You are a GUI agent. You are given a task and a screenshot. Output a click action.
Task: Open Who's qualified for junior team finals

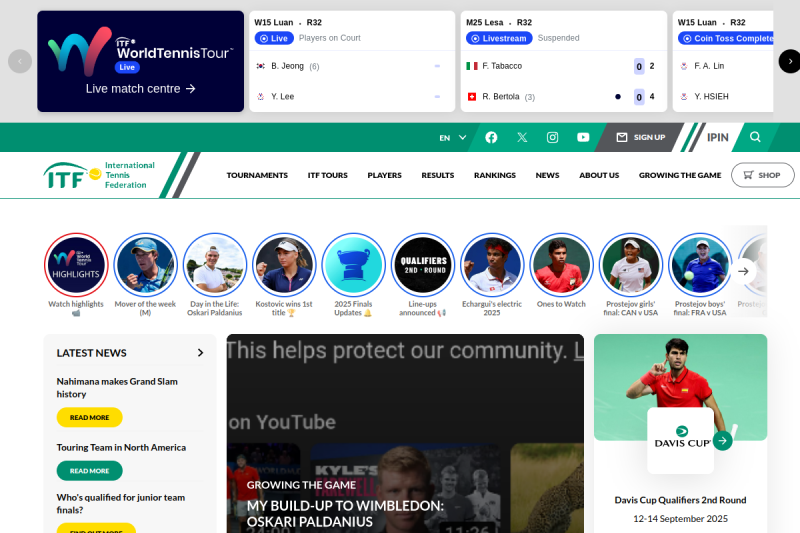point(120,503)
